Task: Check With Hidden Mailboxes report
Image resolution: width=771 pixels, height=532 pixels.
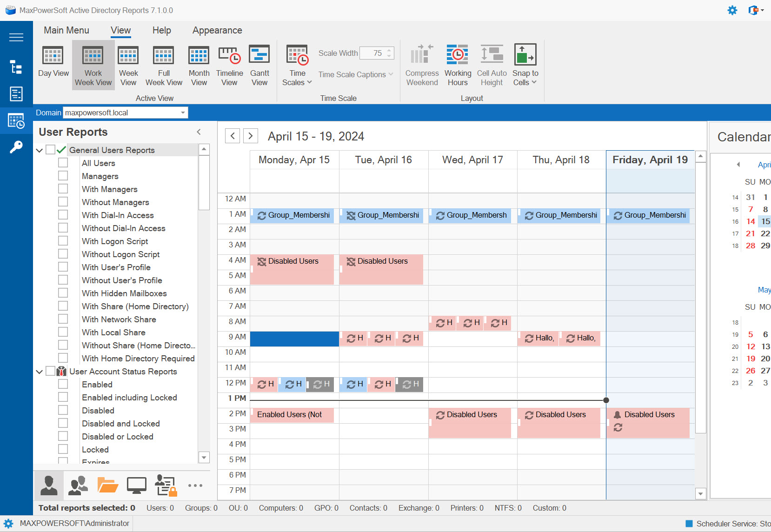Action: coord(63,293)
